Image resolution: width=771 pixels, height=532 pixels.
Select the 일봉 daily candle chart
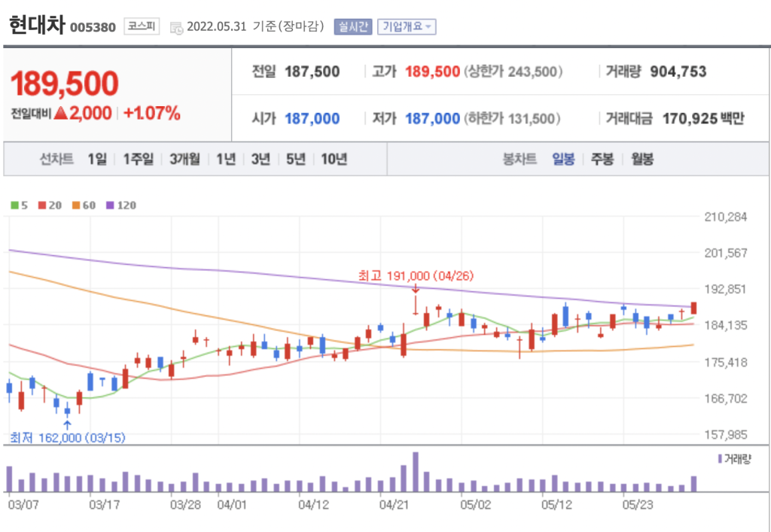coord(563,159)
